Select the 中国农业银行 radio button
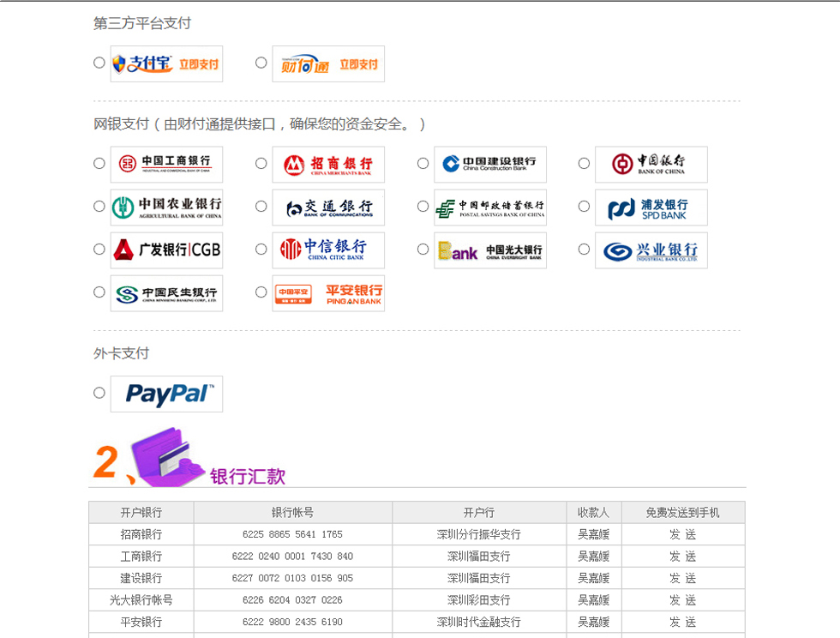The height and width of the screenshot is (638, 840). point(99,207)
